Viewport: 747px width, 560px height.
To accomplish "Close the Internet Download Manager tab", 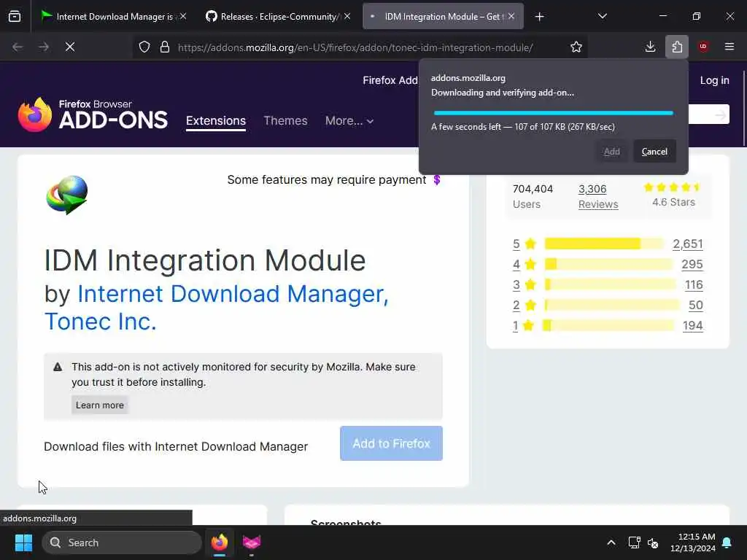I will point(183,17).
